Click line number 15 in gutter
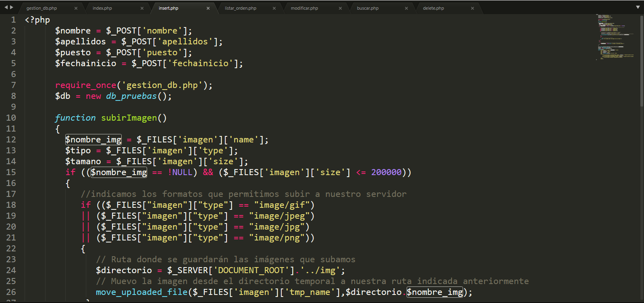The image size is (644, 303). 11,172
